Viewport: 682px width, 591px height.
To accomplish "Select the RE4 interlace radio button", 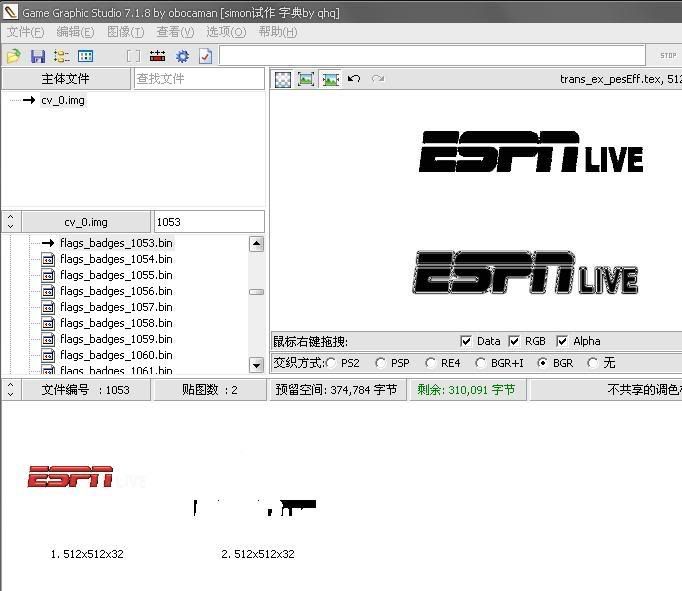I will coord(431,363).
